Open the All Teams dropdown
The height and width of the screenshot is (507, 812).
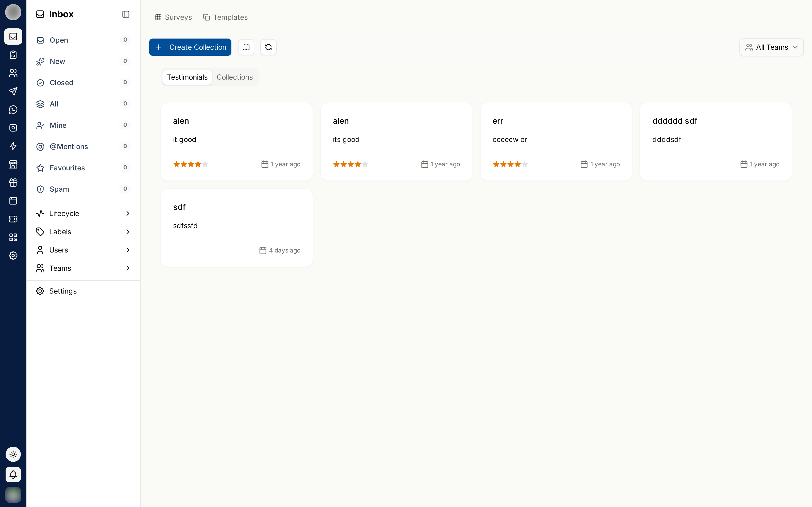pyautogui.click(x=771, y=47)
